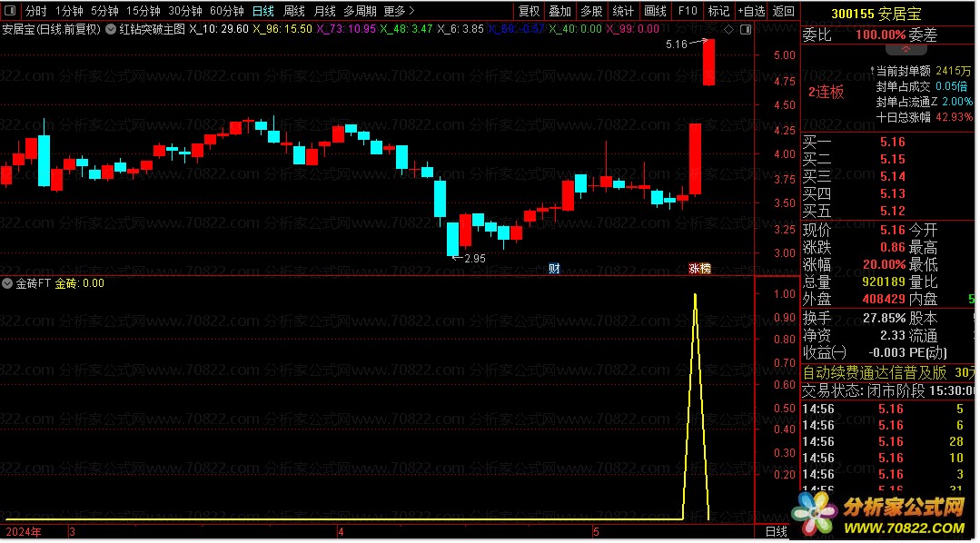Toggle the panel icon right of diamond

click(745, 29)
